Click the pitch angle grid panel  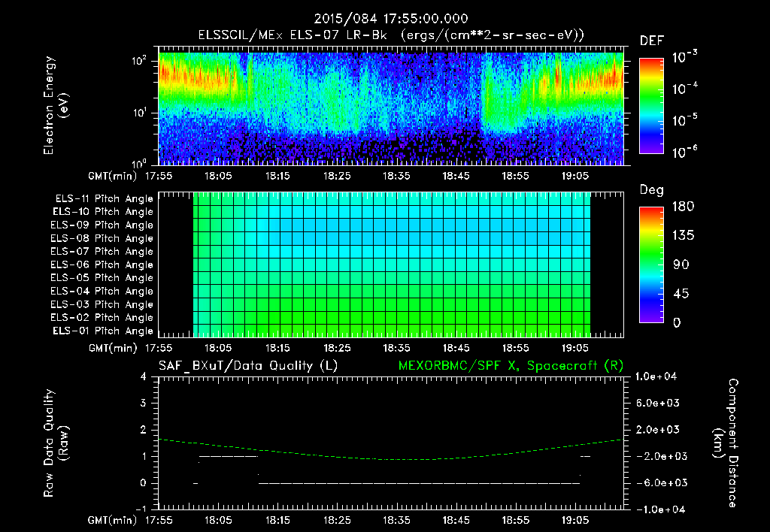tap(391, 264)
